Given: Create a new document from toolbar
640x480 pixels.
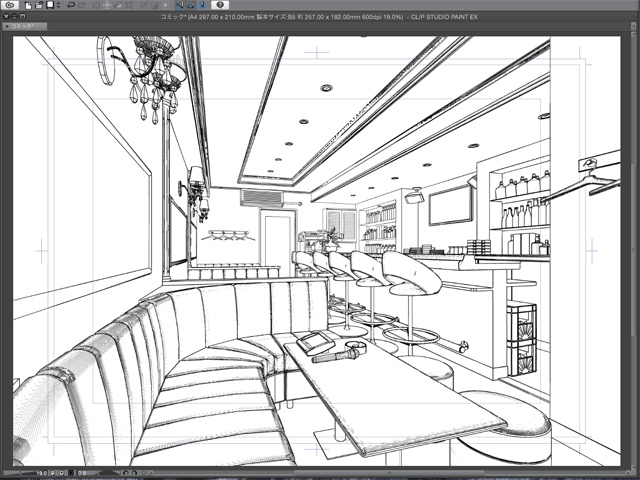Looking at the screenshot, I should tap(28, 5).
